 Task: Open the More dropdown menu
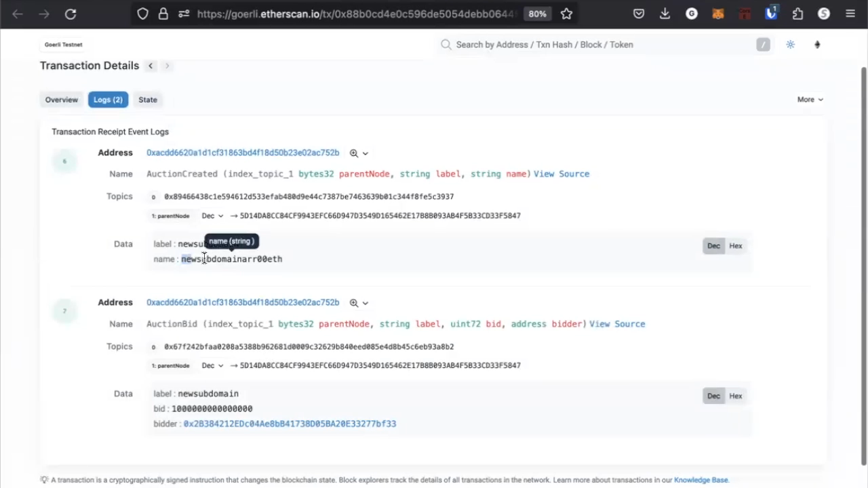(810, 100)
